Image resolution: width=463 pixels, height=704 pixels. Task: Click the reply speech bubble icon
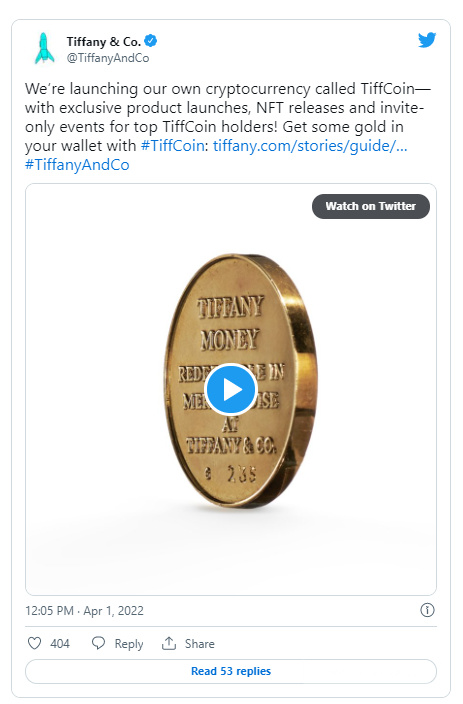tap(98, 643)
